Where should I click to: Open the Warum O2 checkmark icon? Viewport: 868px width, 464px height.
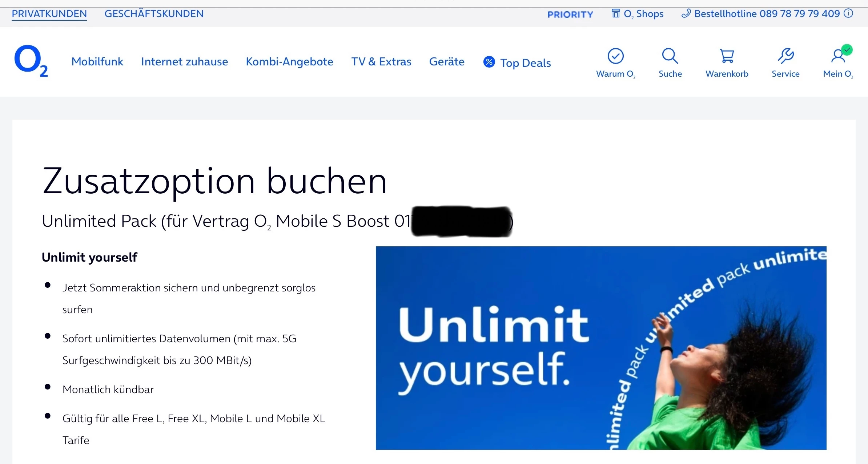(615, 56)
